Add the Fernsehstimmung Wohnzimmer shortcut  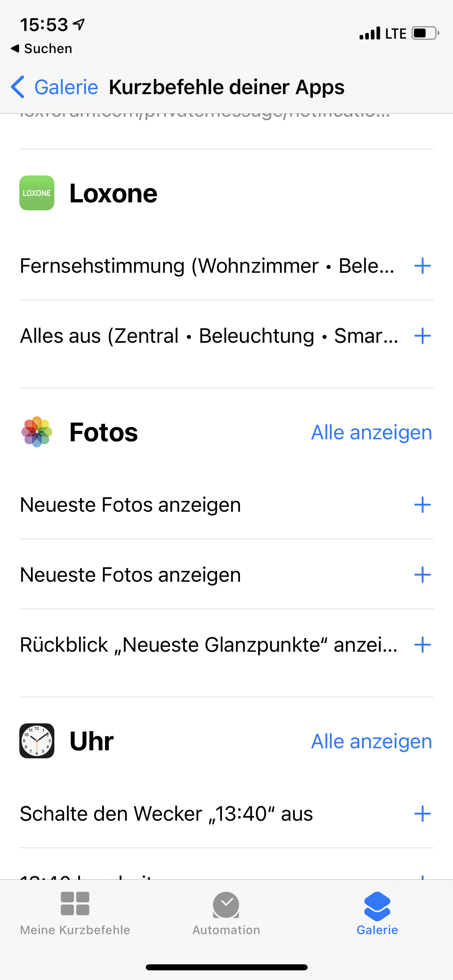[422, 266]
